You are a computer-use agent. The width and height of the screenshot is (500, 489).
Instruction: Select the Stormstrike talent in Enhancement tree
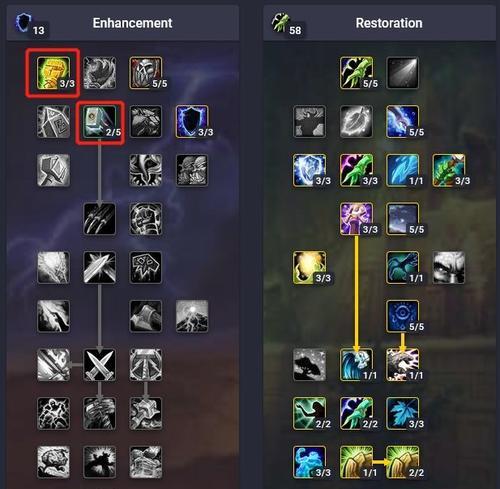click(100, 268)
